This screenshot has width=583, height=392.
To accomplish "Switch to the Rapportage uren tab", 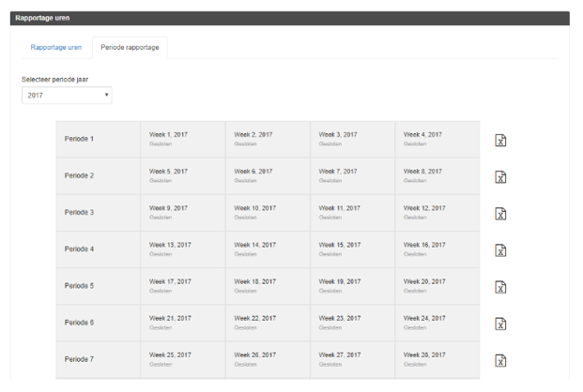I will [56, 47].
